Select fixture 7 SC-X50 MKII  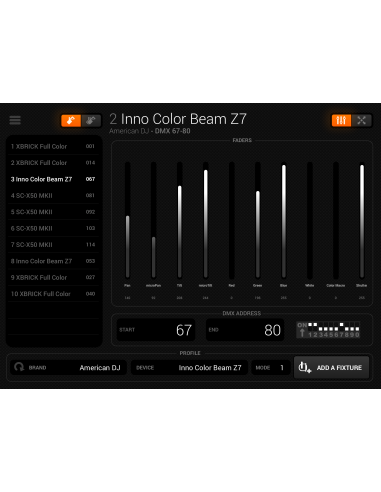pyautogui.click(x=53, y=245)
